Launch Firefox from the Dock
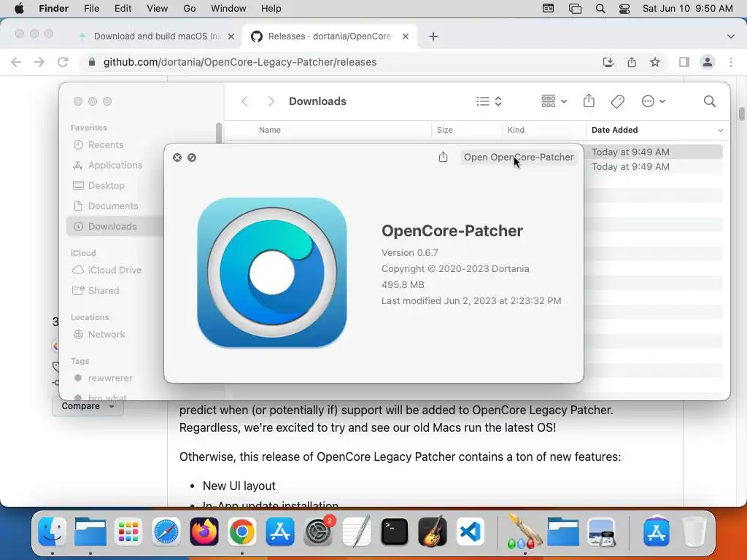747x560 pixels. 204,532
